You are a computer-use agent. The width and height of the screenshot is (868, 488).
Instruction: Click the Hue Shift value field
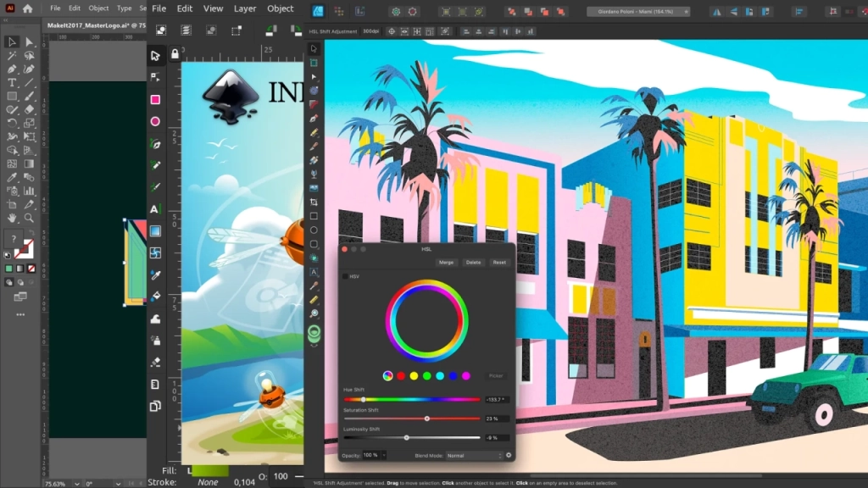(x=496, y=399)
